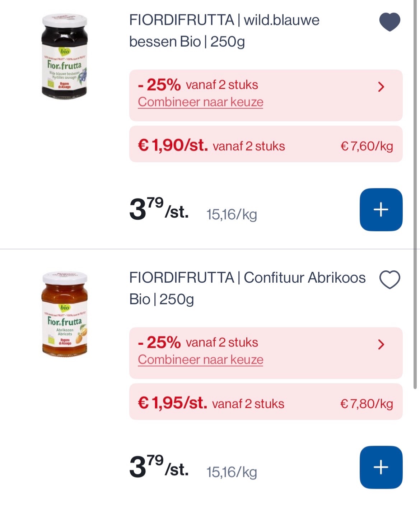Tap the €7,80/kg promo unit price

(x=367, y=404)
